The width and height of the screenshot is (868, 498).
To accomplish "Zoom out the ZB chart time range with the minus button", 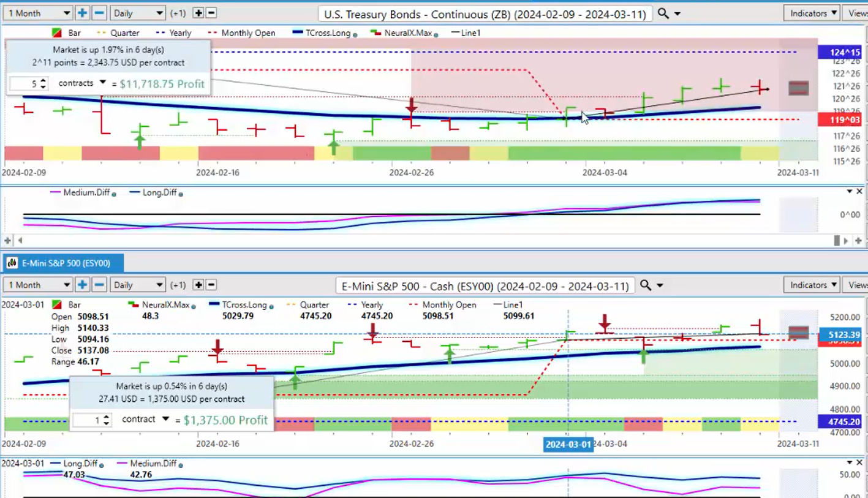I will tap(99, 13).
